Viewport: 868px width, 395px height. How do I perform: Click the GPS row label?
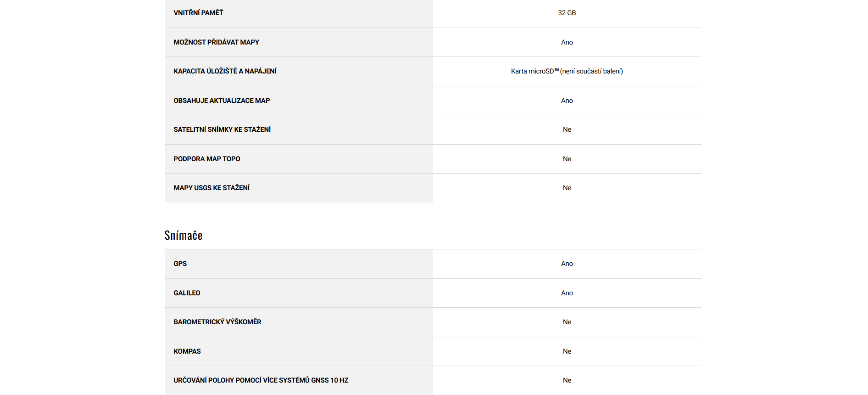tap(180, 264)
